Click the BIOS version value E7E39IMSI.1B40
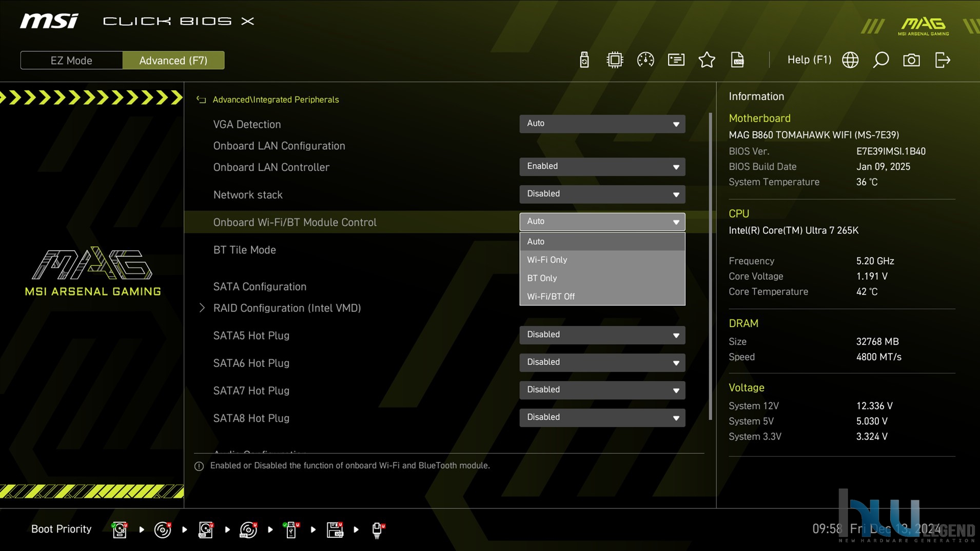This screenshot has height=551, width=980. tap(891, 151)
